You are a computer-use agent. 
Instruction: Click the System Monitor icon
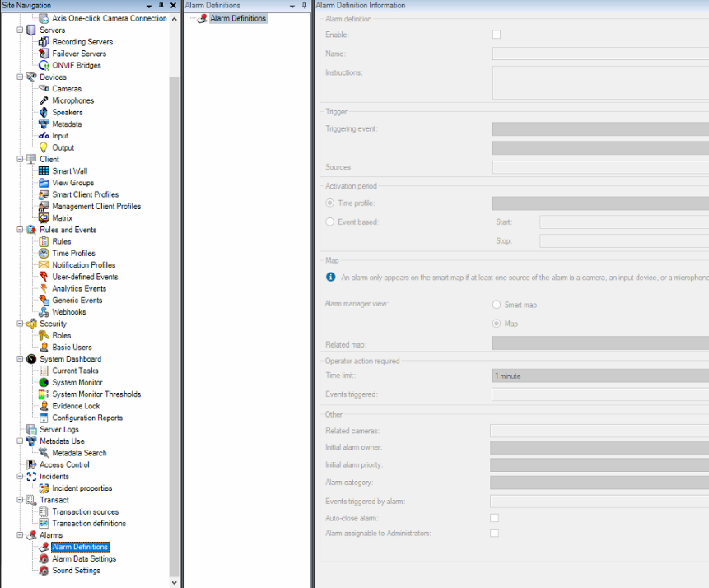44,383
